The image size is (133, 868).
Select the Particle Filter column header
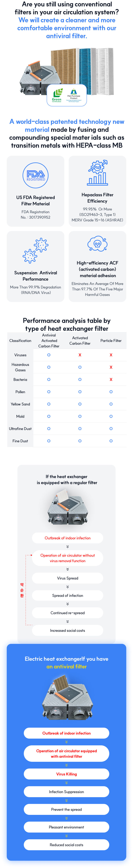pyautogui.click(x=111, y=341)
